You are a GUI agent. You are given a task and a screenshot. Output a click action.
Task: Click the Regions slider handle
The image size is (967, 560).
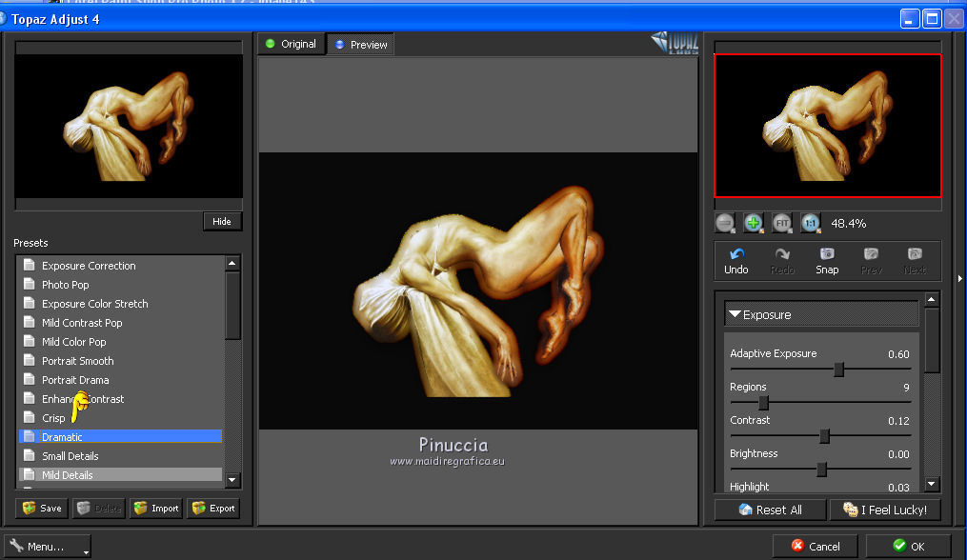click(x=763, y=403)
